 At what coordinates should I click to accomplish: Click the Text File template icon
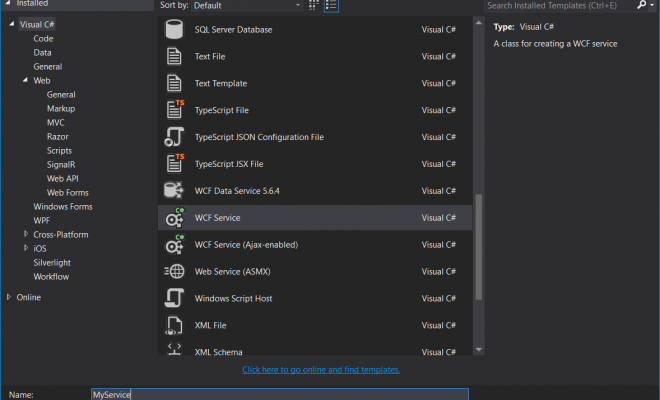pos(174,56)
